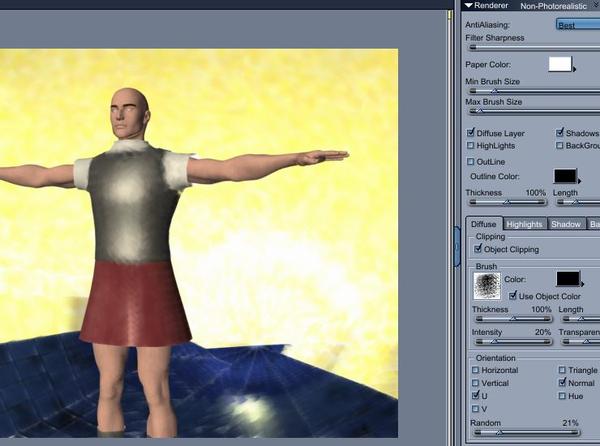Enable the HighLights checkbox
The image size is (600, 446).
click(x=471, y=145)
